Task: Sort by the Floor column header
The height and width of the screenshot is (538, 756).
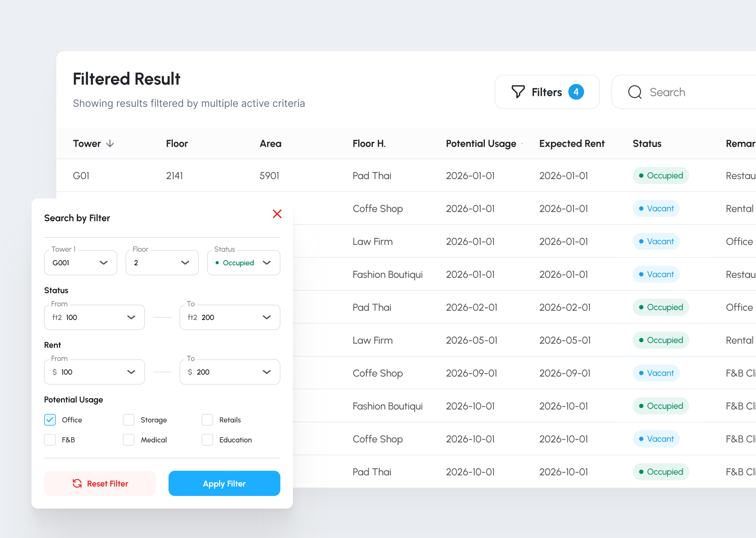Action: pyautogui.click(x=177, y=143)
